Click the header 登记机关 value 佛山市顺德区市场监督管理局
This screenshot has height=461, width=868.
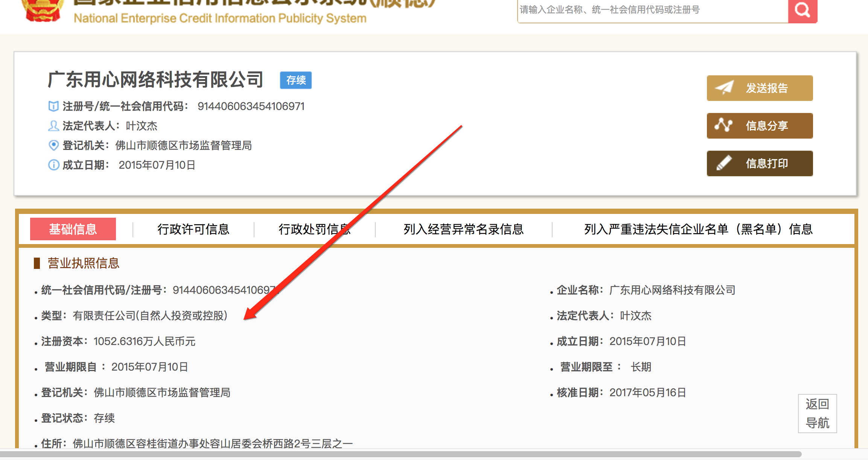184,145
